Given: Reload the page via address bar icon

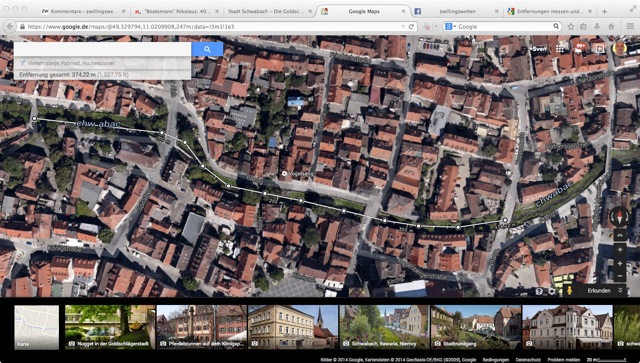Looking at the screenshot, I should point(411,27).
